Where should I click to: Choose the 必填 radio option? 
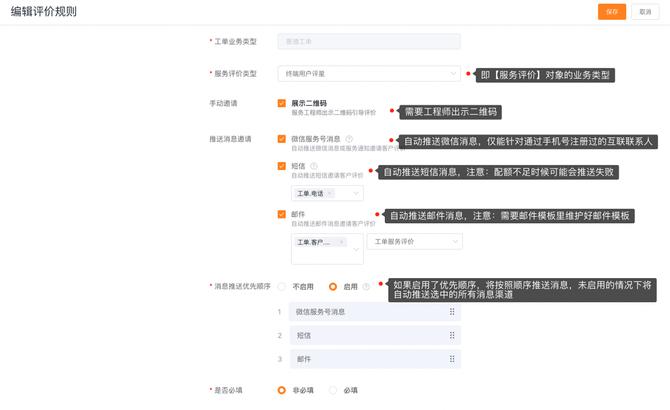tap(333, 390)
